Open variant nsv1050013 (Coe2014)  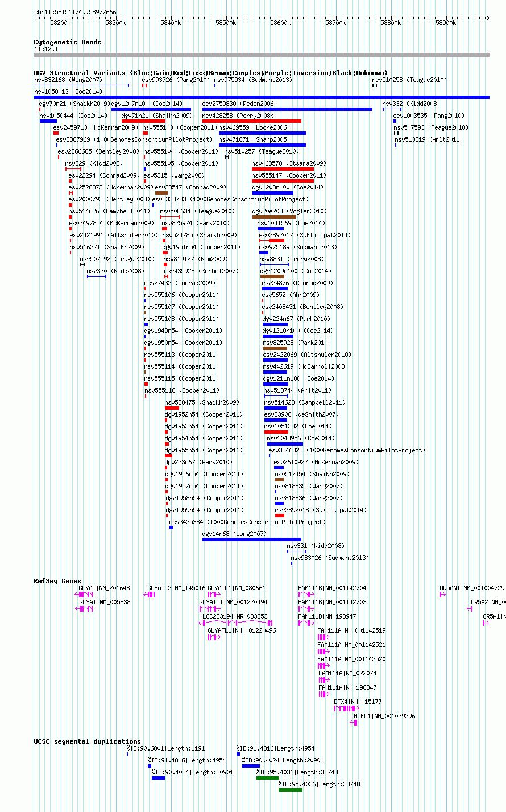(68, 92)
